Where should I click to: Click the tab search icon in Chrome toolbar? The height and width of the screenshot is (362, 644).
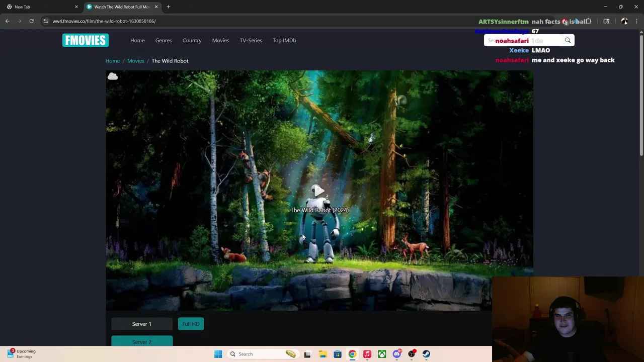606,21
